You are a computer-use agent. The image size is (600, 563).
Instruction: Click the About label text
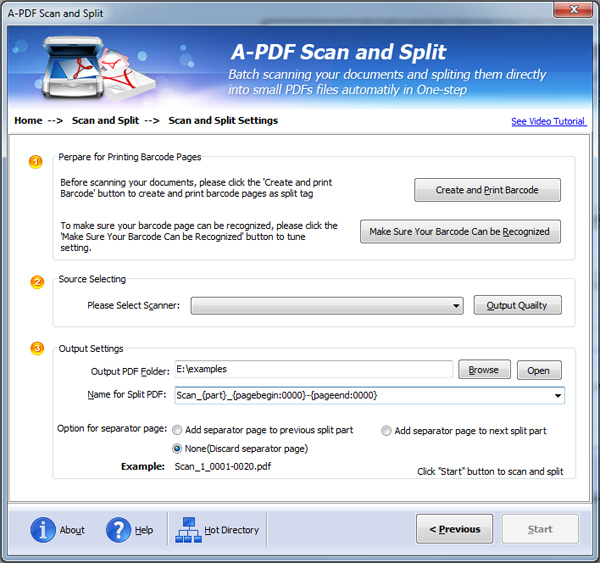click(x=72, y=530)
